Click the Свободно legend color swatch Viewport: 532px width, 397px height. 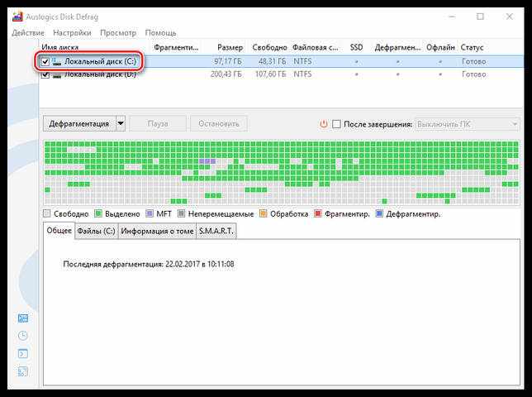point(47,213)
